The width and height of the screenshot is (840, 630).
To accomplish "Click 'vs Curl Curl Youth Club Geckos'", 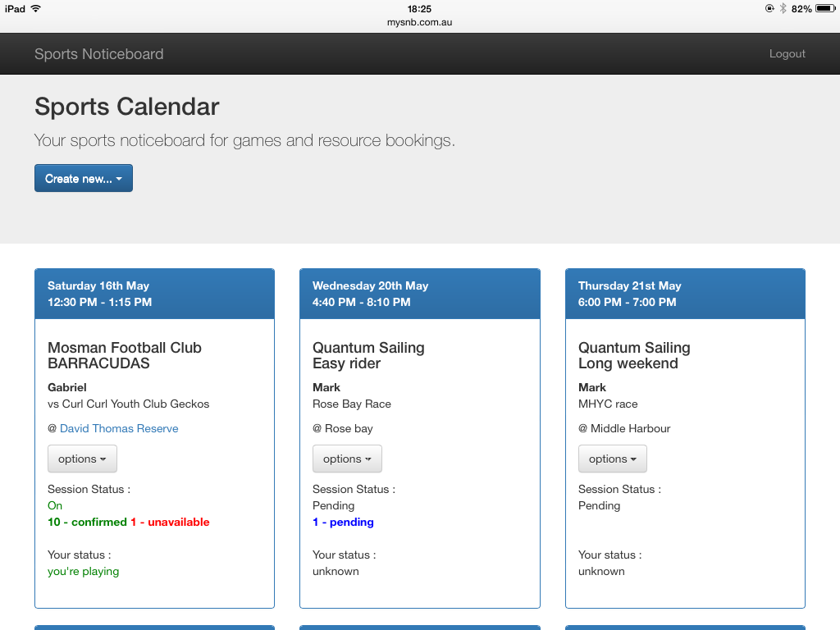I will pos(129,404).
